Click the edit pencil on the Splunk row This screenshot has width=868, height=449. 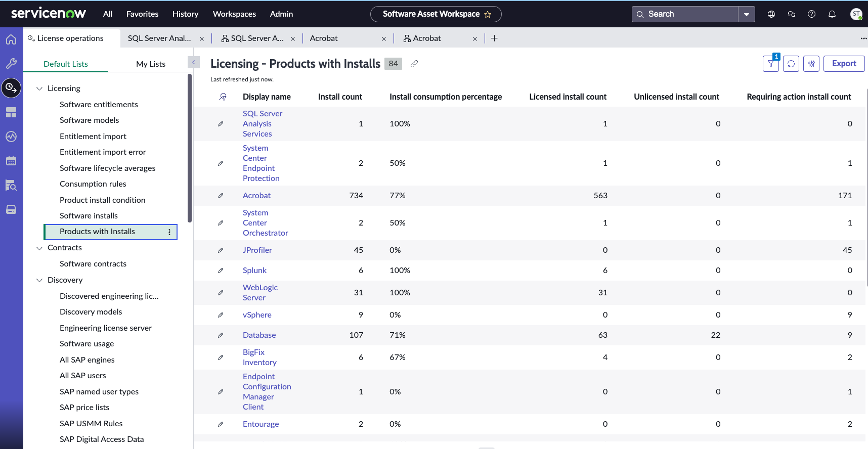221,271
